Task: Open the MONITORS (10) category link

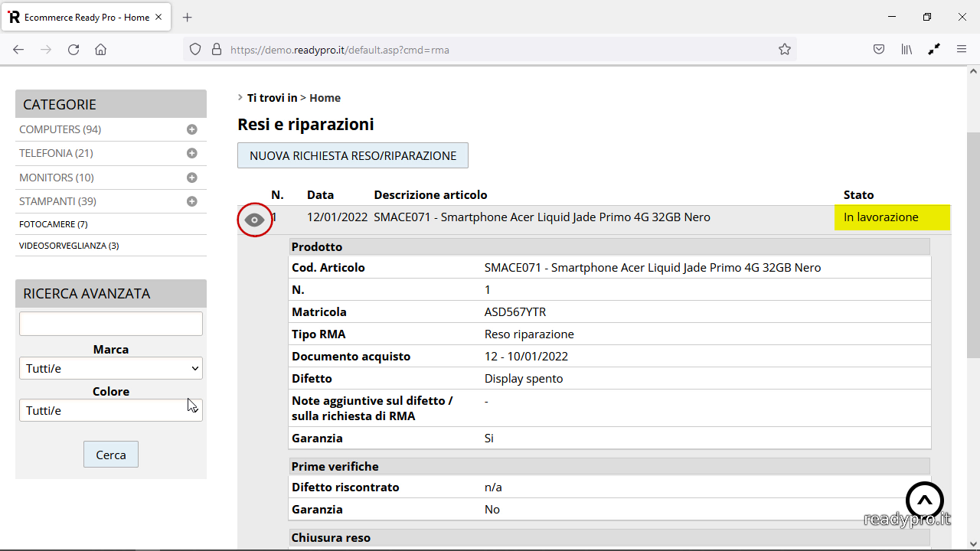Action: pos(57,178)
